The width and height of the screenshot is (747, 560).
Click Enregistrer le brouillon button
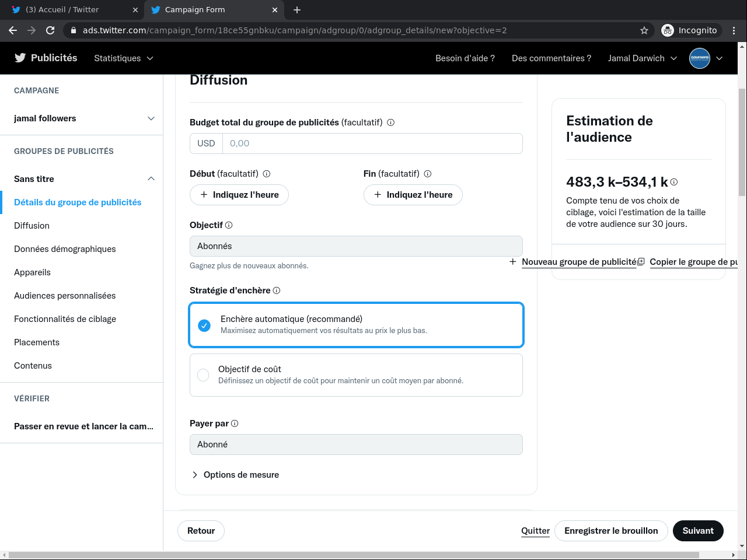point(611,531)
